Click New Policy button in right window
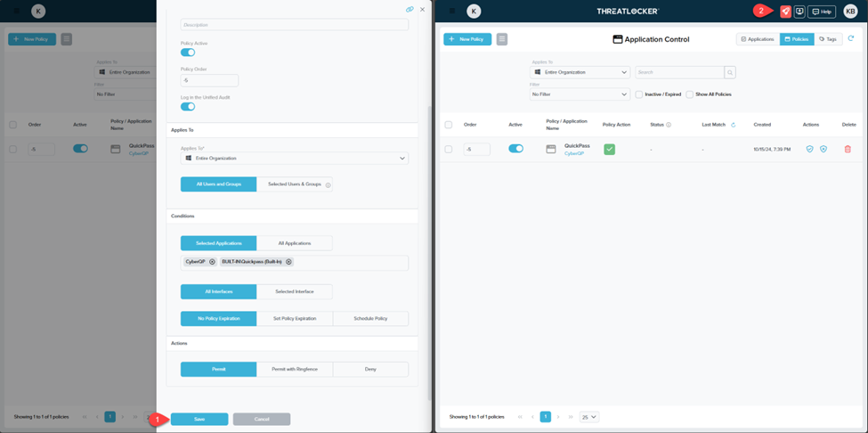 467,39
